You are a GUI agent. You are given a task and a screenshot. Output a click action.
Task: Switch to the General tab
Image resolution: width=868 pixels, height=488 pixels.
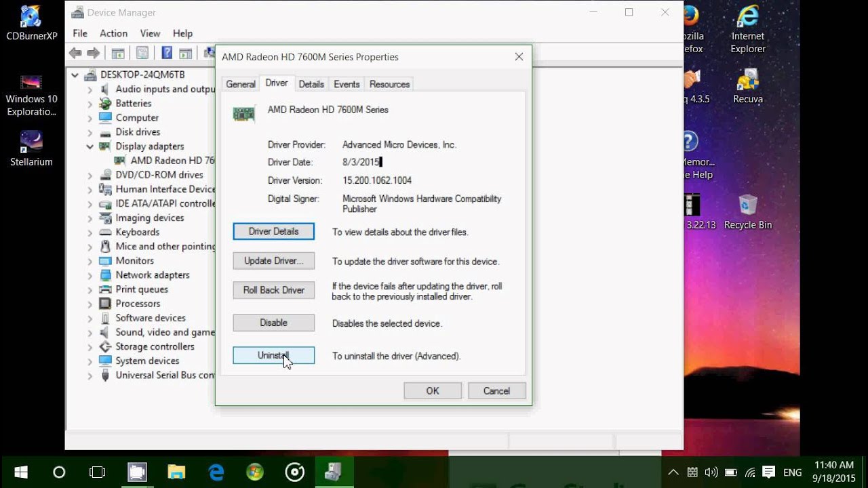(x=241, y=84)
